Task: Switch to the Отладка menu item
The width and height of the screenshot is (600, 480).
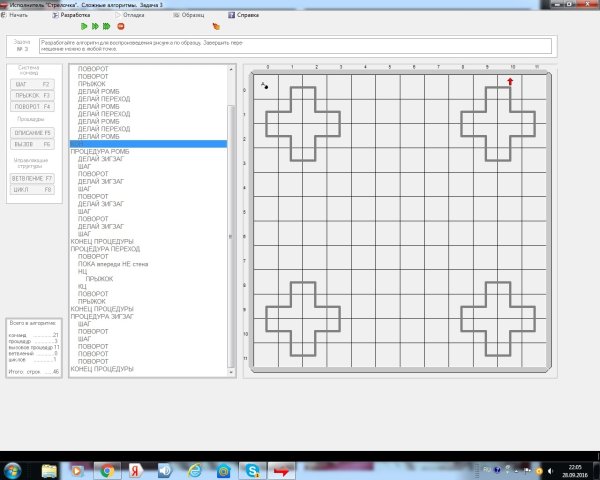Action: click(131, 16)
